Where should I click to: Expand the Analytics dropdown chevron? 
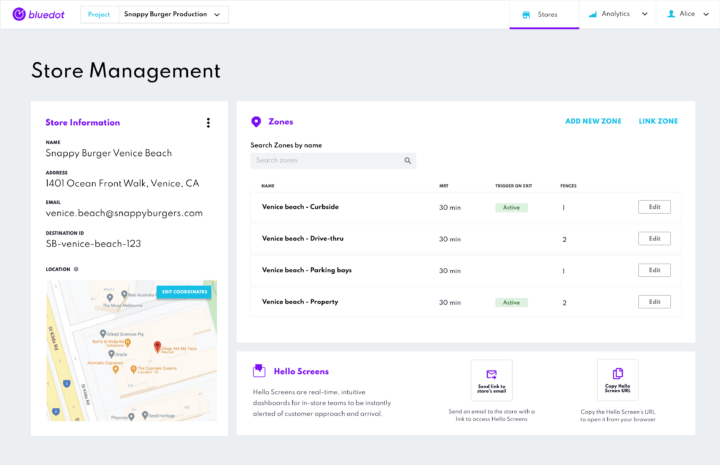click(645, 14)
